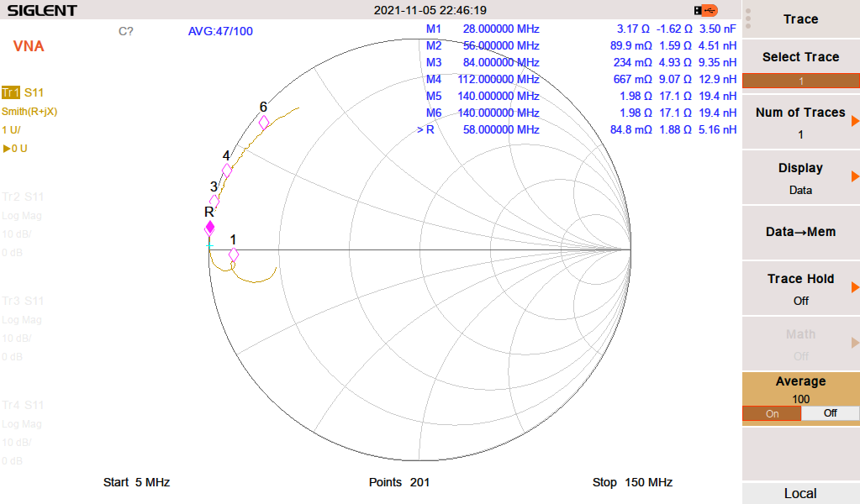Click the 56.000000 MHz marker frequency
Screen dimensions: 860x504
(x=501, y=46)
